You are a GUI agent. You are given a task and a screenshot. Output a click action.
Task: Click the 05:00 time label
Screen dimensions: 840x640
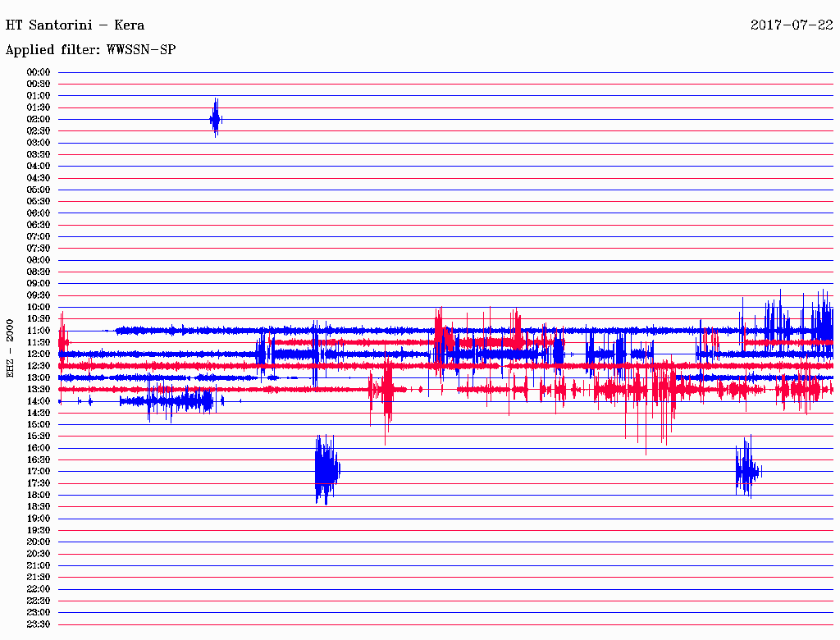(39, 190)
